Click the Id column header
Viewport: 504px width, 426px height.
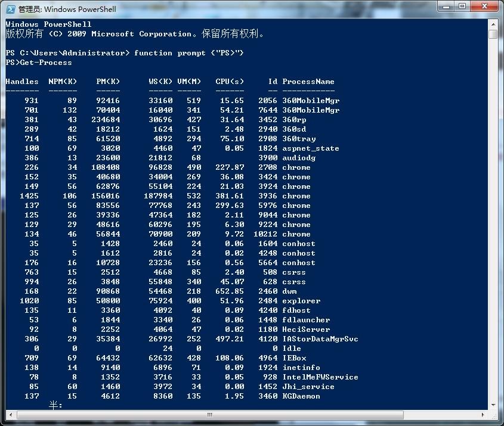click(x=273, y=82)
